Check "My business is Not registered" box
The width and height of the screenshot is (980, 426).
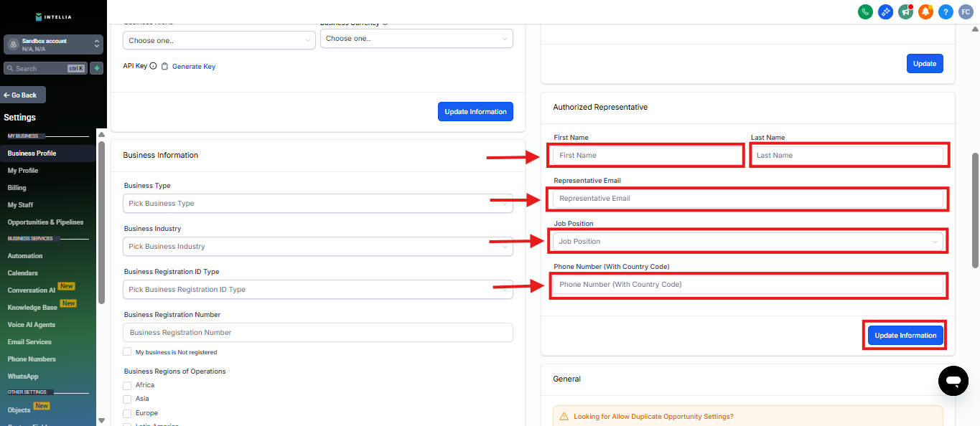pos(127,352)
